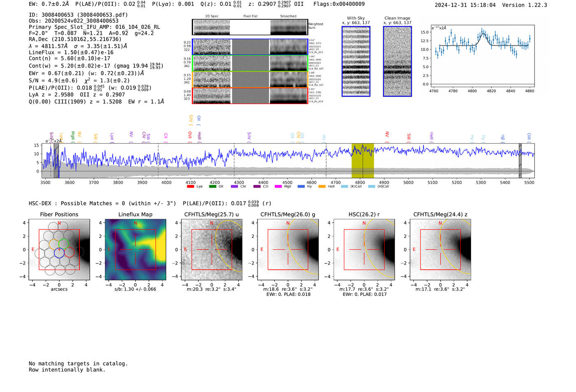Click the Weighted Sum 2D spectrum strip
576x392 pixels.
coord(250,27)
